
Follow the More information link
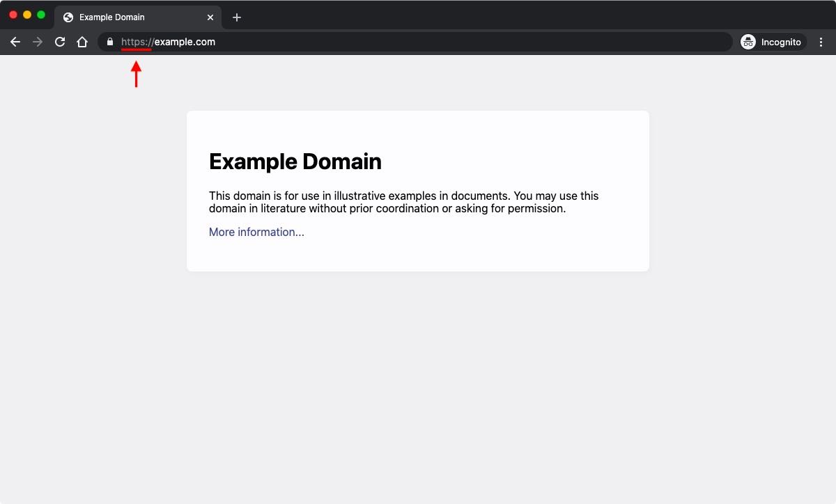[x=256, y=232]
